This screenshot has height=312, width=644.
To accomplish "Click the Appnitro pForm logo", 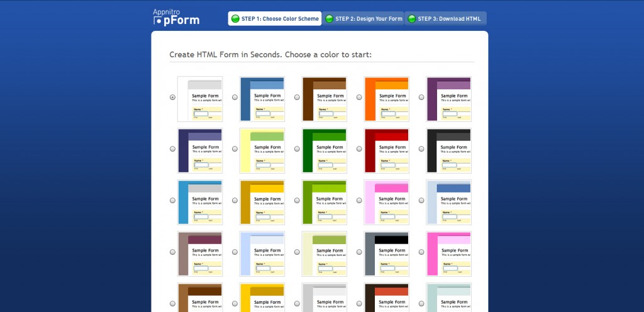I will click(x=176, y=17).
